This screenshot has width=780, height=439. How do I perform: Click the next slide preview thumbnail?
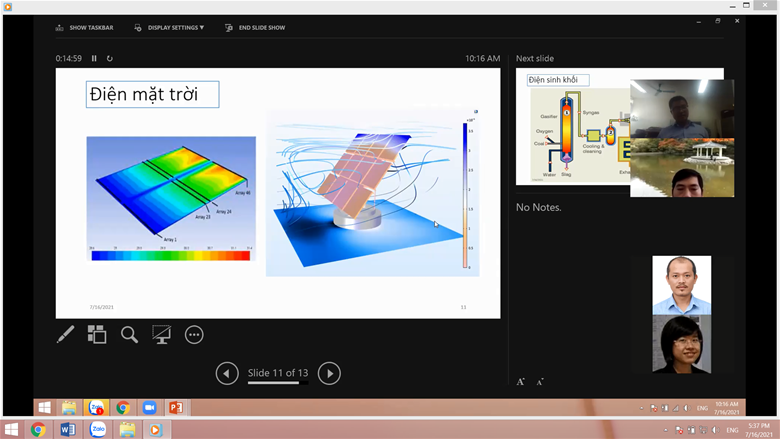click(x=572, y=128)
